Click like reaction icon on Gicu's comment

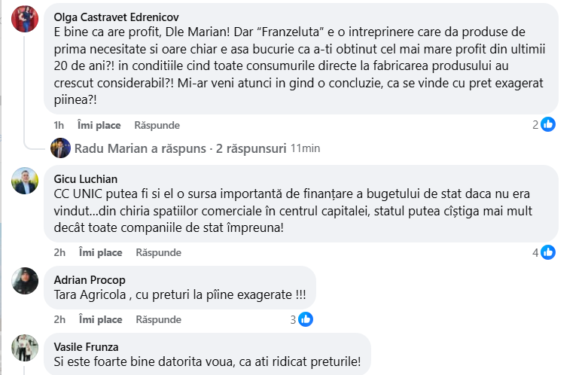coord(548,252)
